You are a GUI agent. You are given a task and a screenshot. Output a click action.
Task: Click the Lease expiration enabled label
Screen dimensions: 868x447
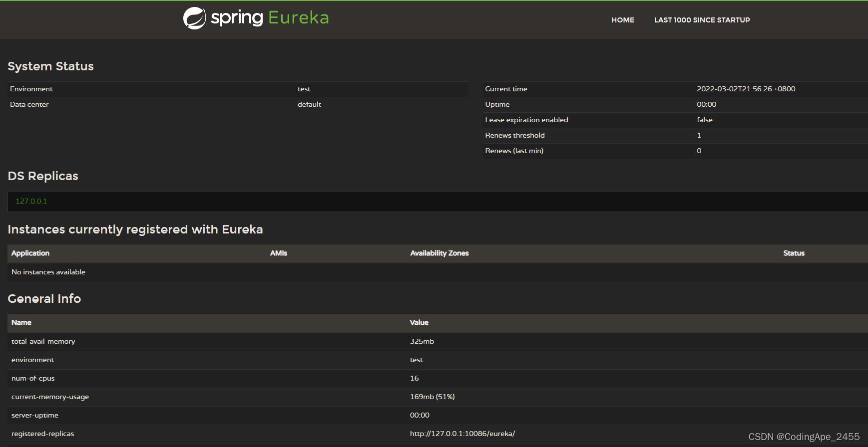click(x=526, y=120)
